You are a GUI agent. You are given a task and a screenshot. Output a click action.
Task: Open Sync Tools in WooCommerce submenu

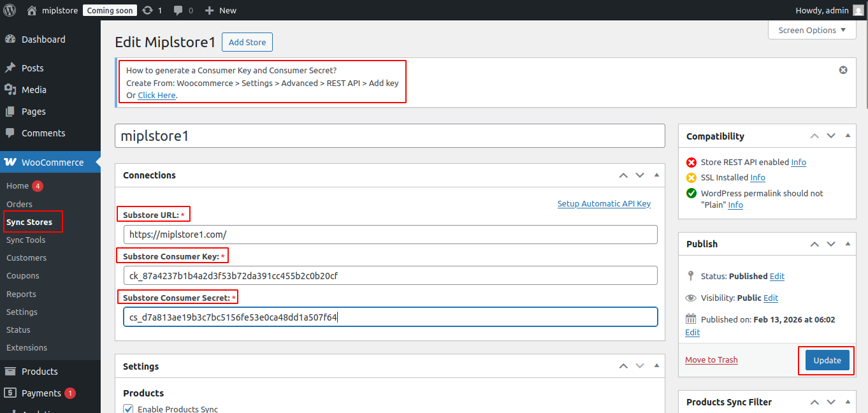coord(25,240)
